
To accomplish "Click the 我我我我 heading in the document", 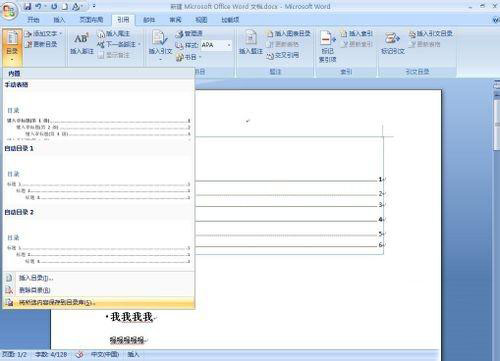I will (x=131, y=317).
